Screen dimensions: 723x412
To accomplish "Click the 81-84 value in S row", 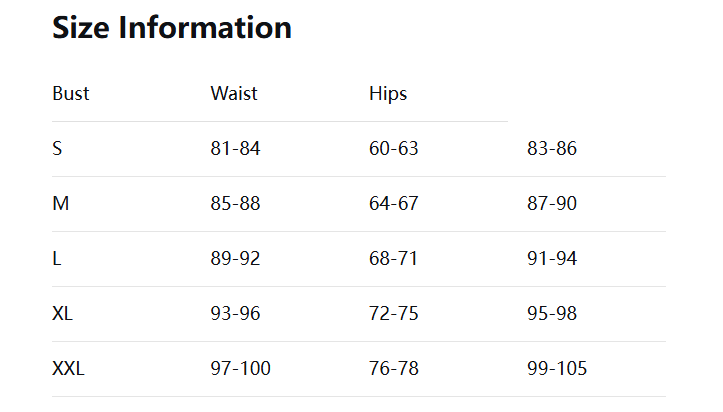I will tap(235, 149).
